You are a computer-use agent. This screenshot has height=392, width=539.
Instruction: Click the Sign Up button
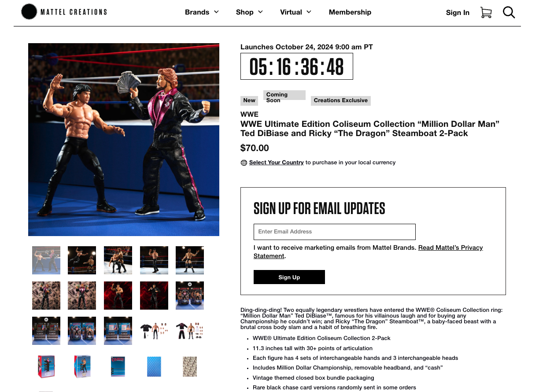289,277
